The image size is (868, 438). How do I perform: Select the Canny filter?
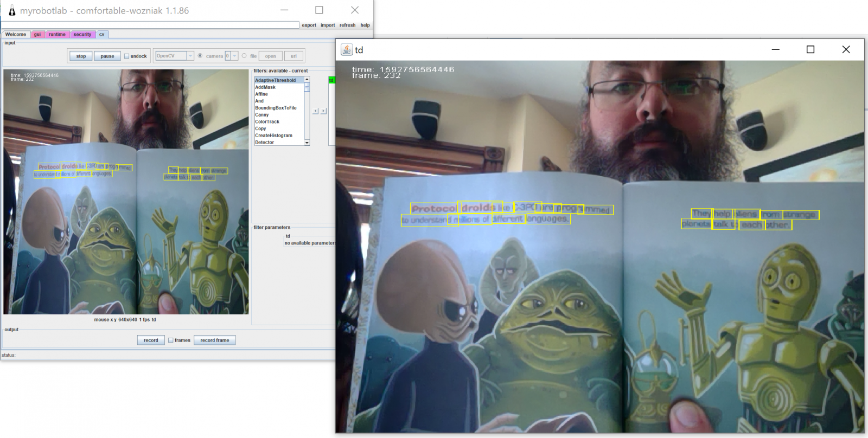point(279,115)
